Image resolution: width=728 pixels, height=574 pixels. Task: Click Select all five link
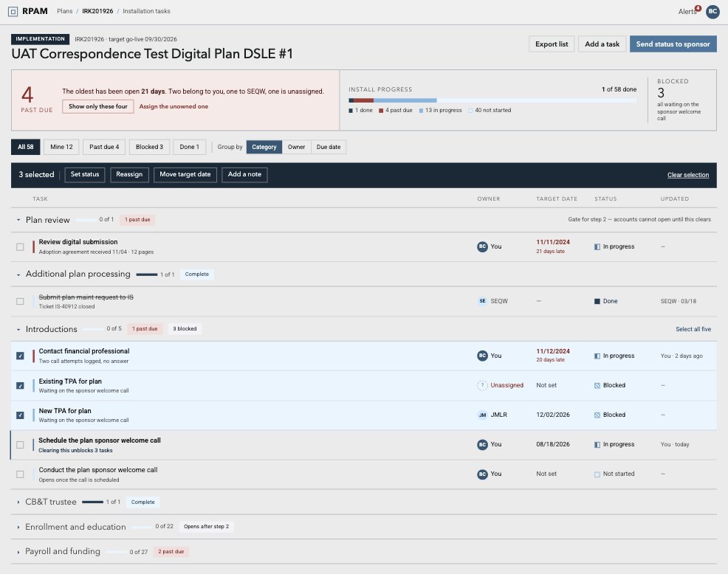pyautogui.click(x=693, y=329)
